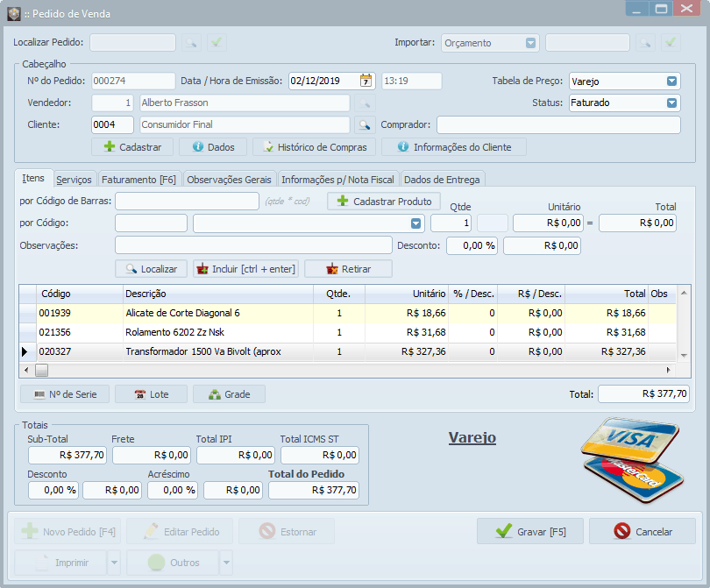Click the Imprimir button

click(60, 563)
